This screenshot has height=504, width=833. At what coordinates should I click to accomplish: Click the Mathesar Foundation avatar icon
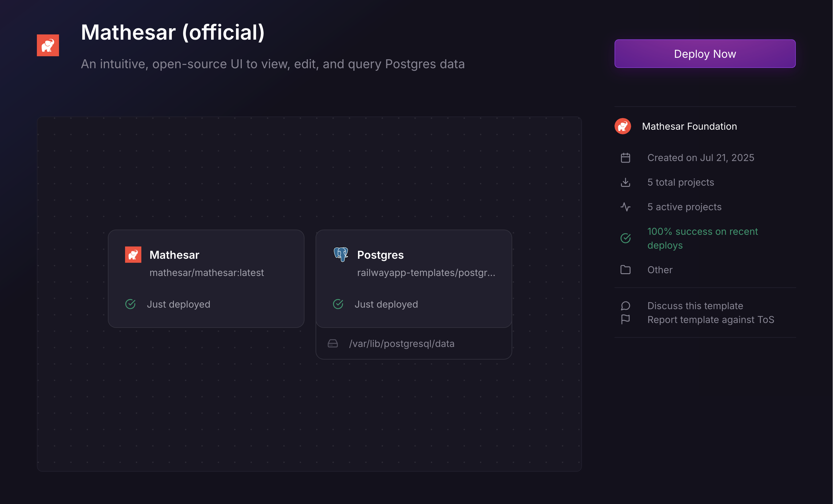coord(623,126)
